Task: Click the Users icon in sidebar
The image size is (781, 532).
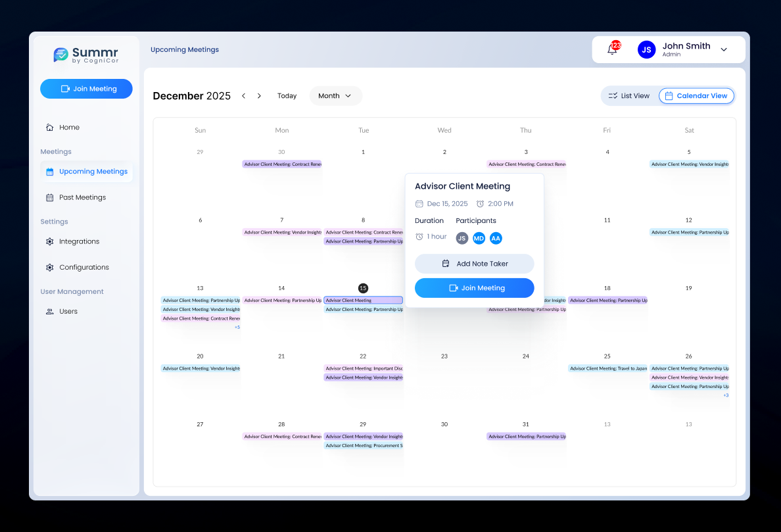Action: [x=50, y=312]
